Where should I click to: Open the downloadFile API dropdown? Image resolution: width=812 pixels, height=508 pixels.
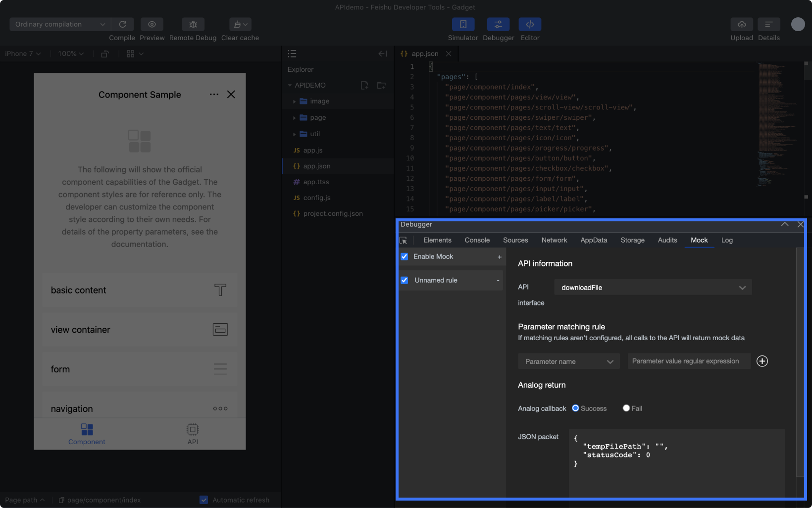tap(653, 287)
